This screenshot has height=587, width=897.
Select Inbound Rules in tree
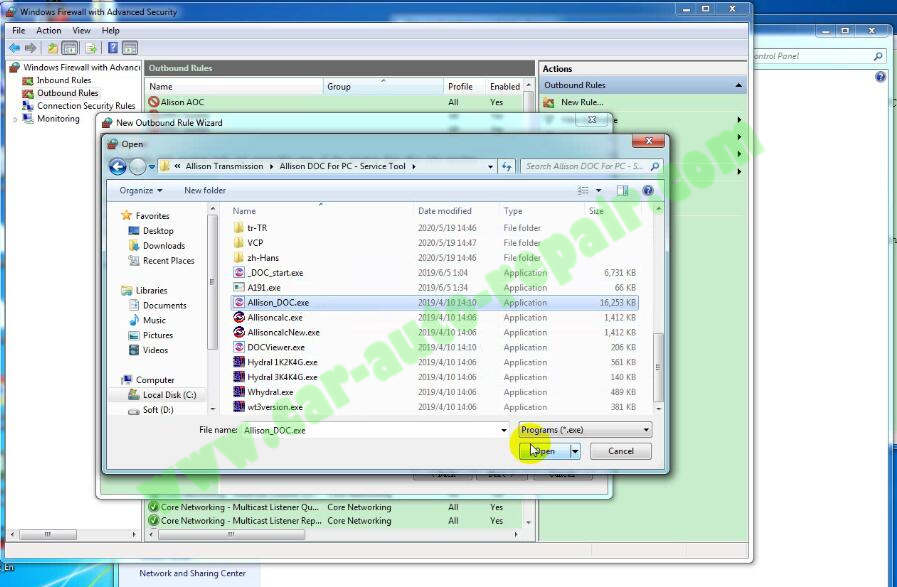click(x=63, y=81)
